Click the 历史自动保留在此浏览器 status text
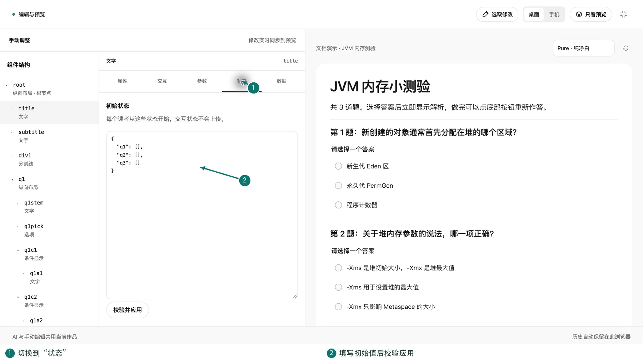The image size is (643, 364). point(601,337)
